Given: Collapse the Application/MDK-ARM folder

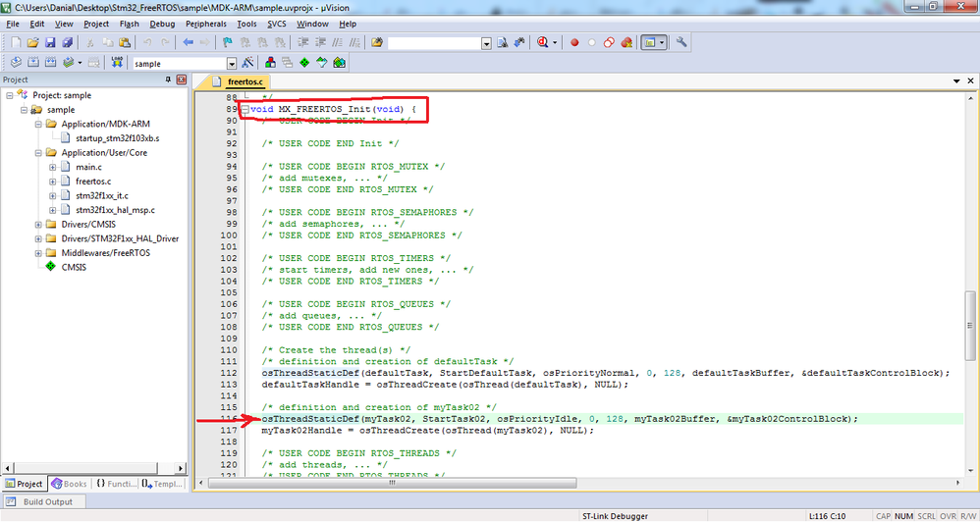Looking at the screenshot, I should tap(38, 124).
